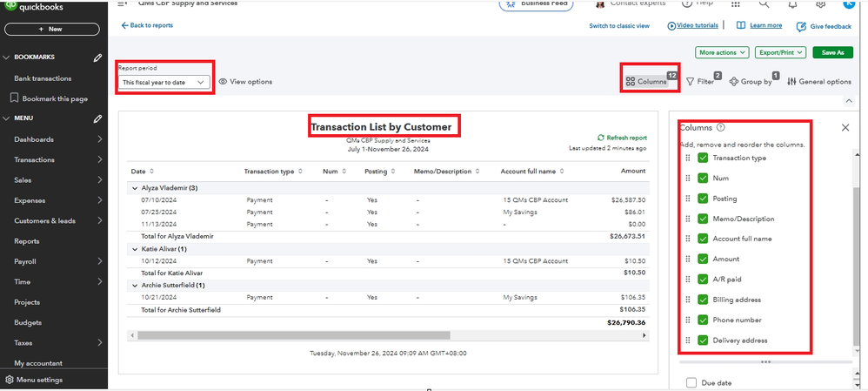Uncheck the Billing address column checkbox

(x=703, y=300)
